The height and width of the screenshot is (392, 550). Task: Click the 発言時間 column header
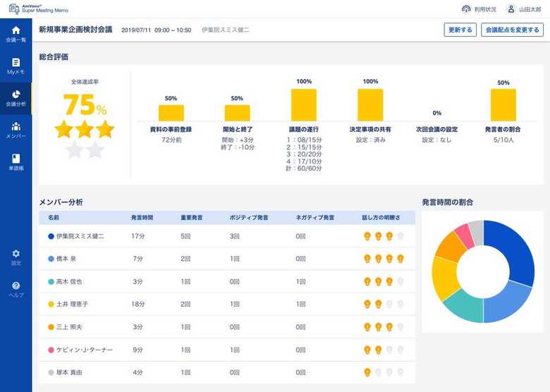(142, 218)
